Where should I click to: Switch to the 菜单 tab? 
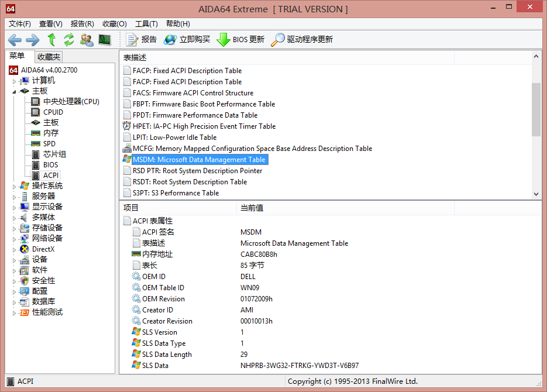(17, 56)
